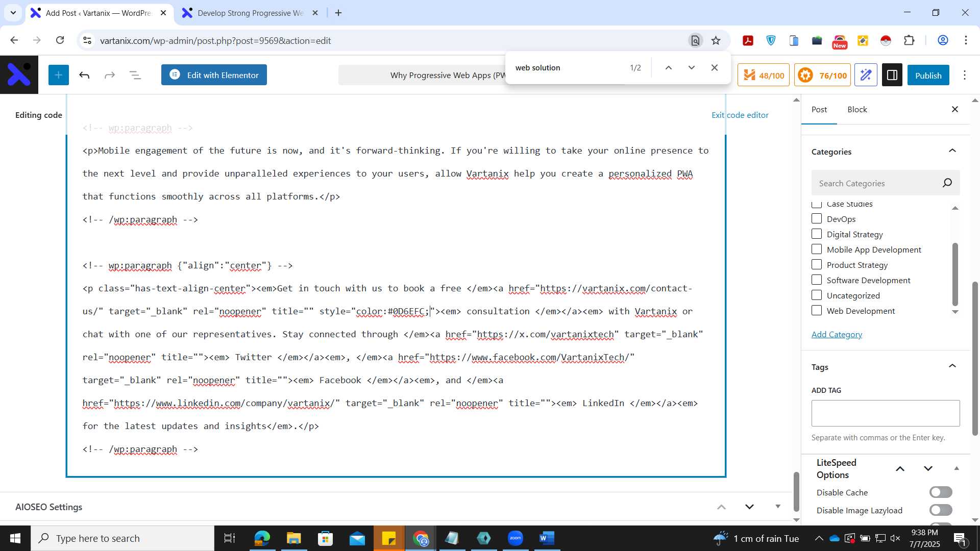Open the Adobe Acrobat extension
Screen dimensions: 980x551
click(748, 40)
